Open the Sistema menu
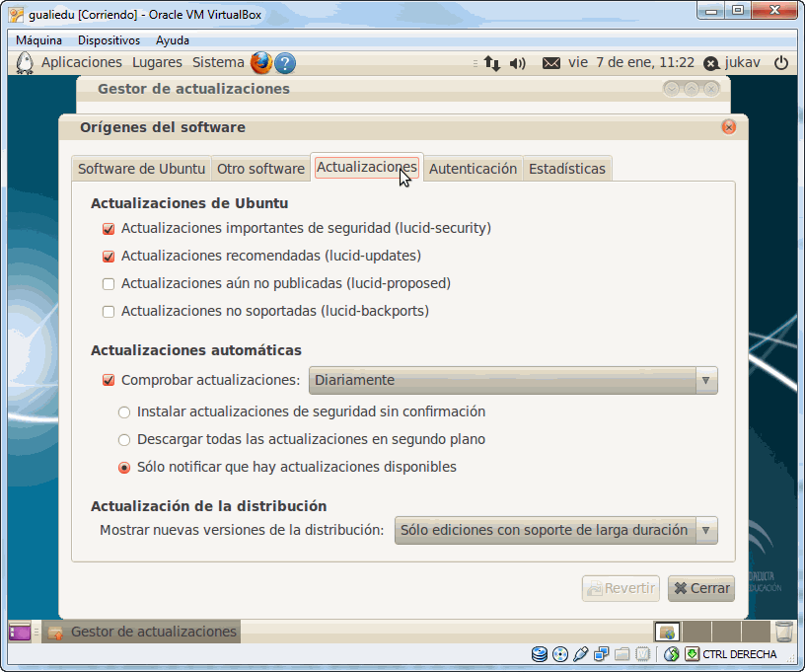805x672 pixels. tap(218, 63)
